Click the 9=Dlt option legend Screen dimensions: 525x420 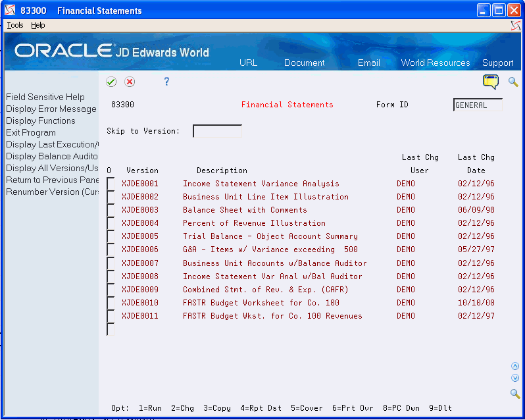click(440, 408)
